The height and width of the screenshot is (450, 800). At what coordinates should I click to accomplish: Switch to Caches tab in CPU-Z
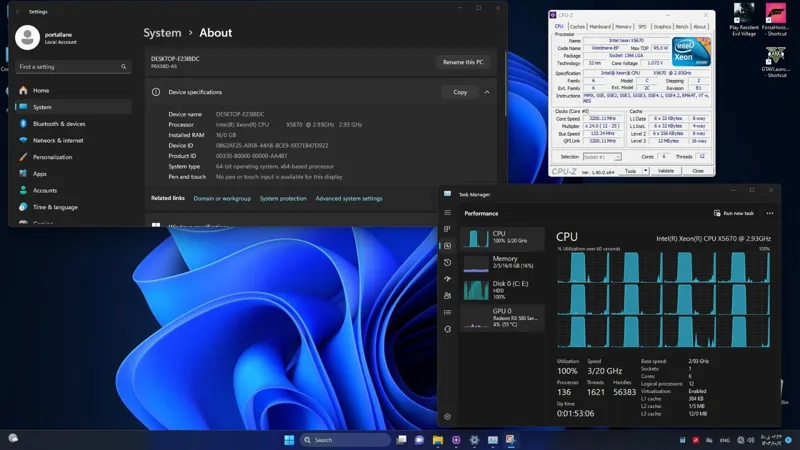[577, 27]
